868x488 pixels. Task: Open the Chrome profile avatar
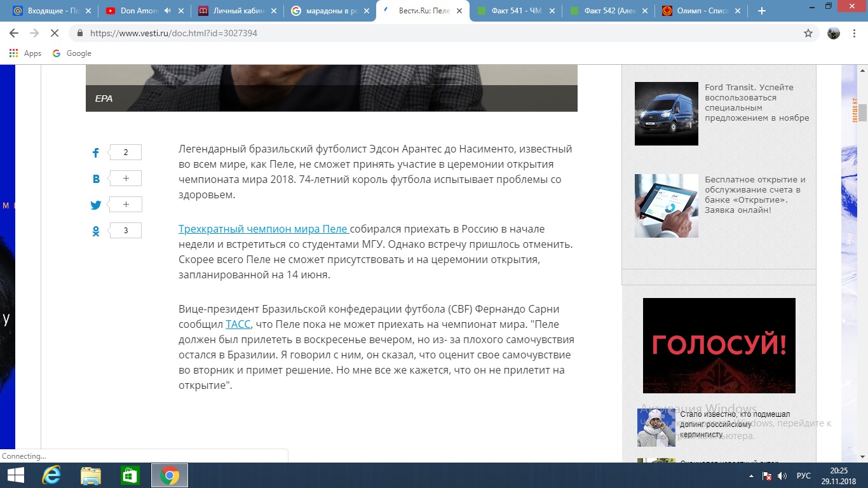[x=834, y=33]
